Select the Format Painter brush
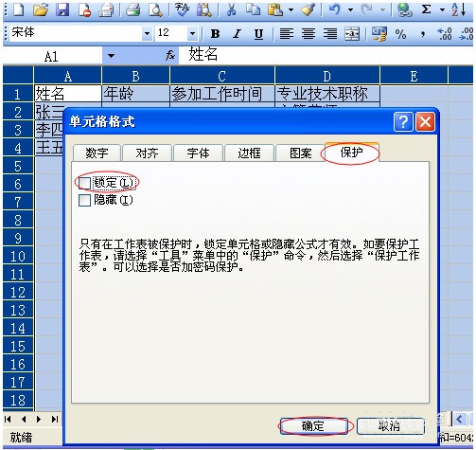The width and height of the screenshot is (476, 450). point(309,9)
